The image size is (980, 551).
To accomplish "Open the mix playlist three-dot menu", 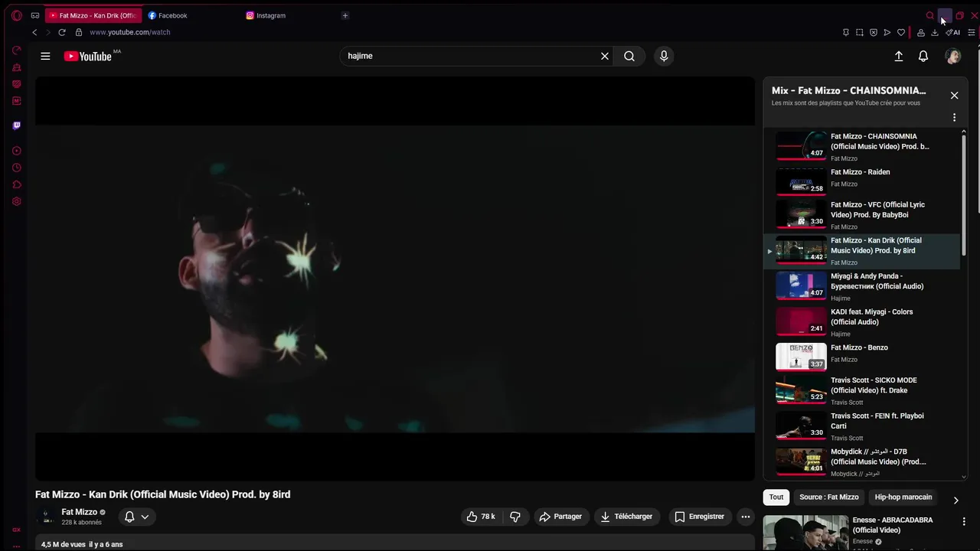I will coord(954,117).
